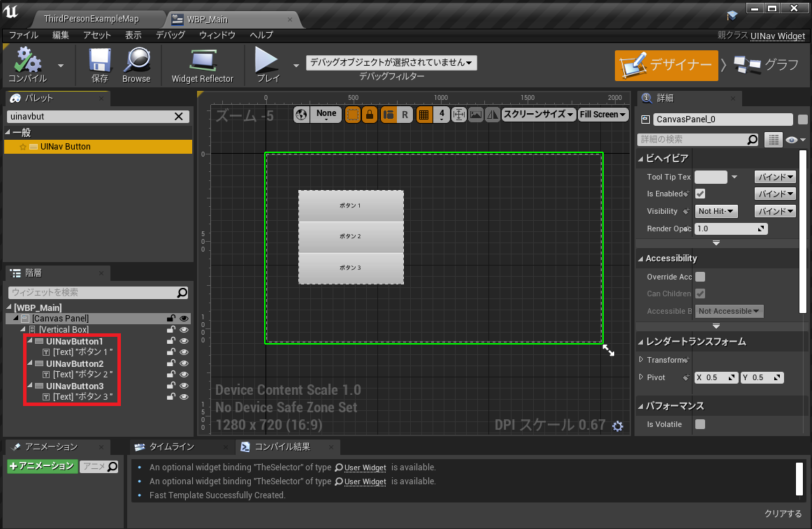The height and width of the screenshot is (529, 812).
Task: Click the preview background image icon
Action: pyautogui.click(x=476, y=115)
